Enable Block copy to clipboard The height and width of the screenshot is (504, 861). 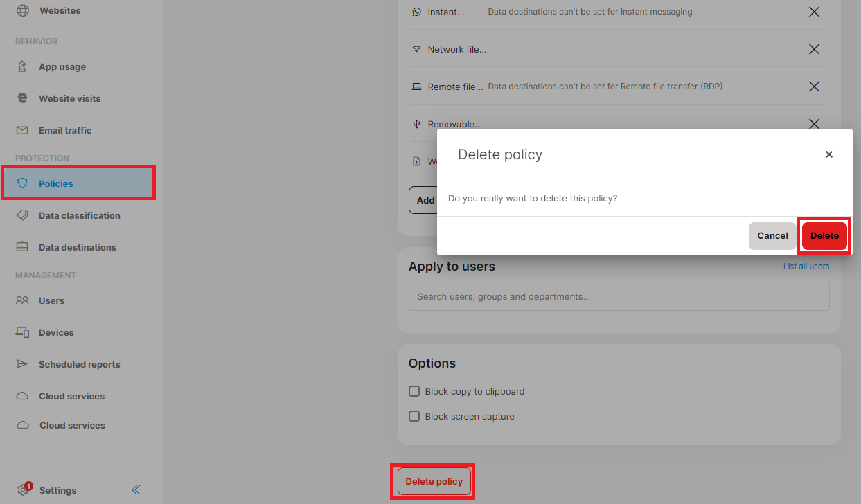coord(414,390)
